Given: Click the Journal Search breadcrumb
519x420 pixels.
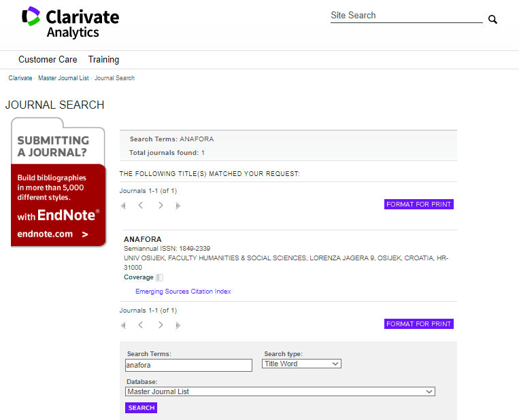Looking at the screenshot, I should click(x=114, y=78).
